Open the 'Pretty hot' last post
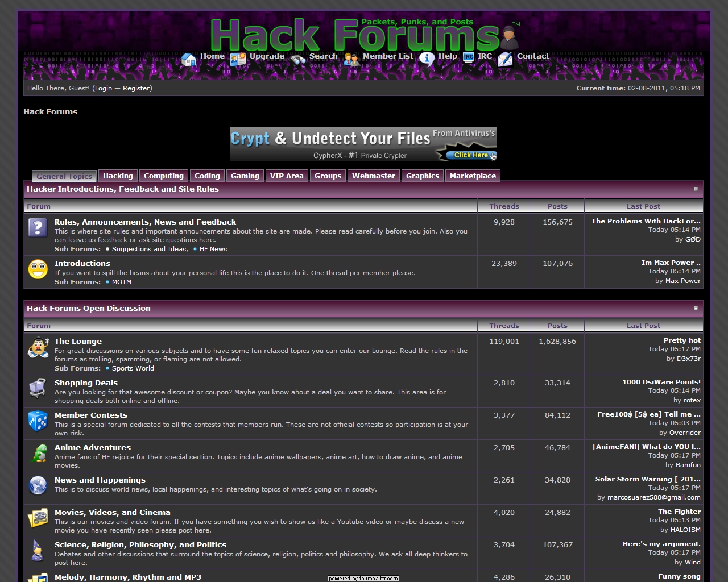This screenshot has width=728, height=582. 682,340
